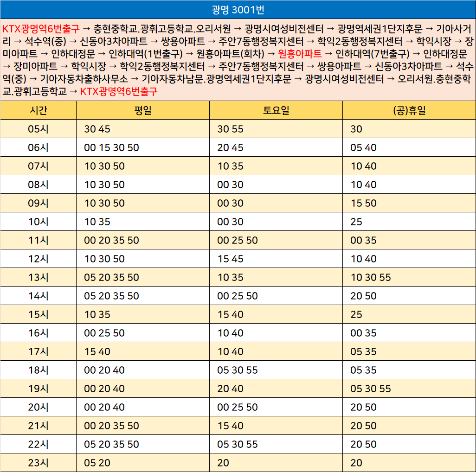Select the '14시' row label
Screen dimensions: 476x472
coord(38,296)
